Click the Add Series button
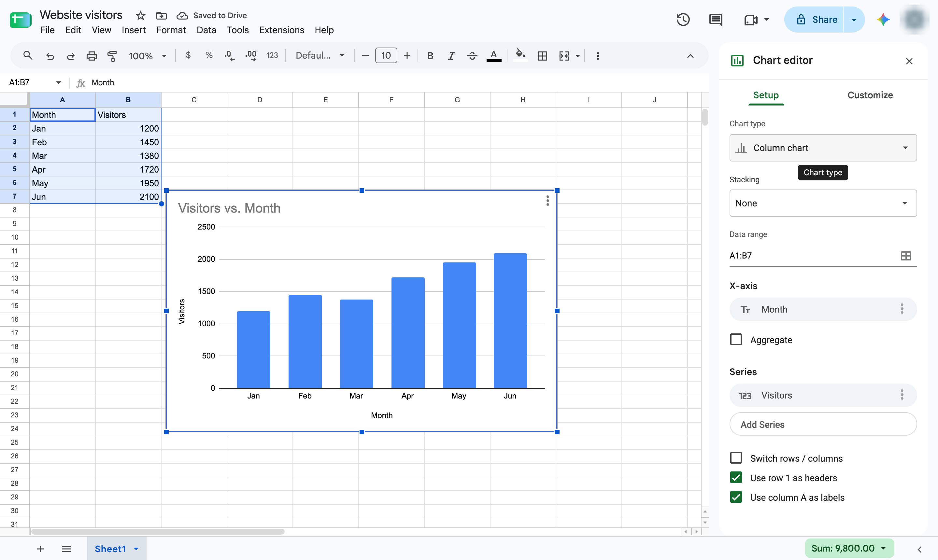This screenshot has height=560, width=938. point(823,424)
